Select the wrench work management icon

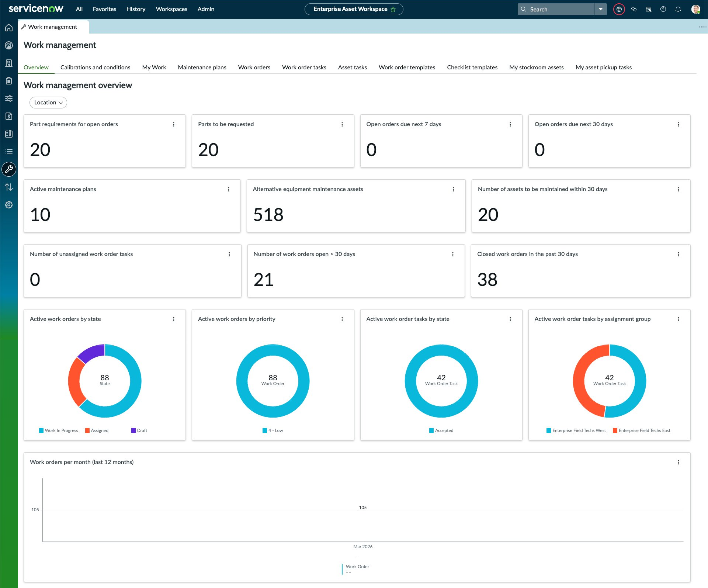pos(9,169)
